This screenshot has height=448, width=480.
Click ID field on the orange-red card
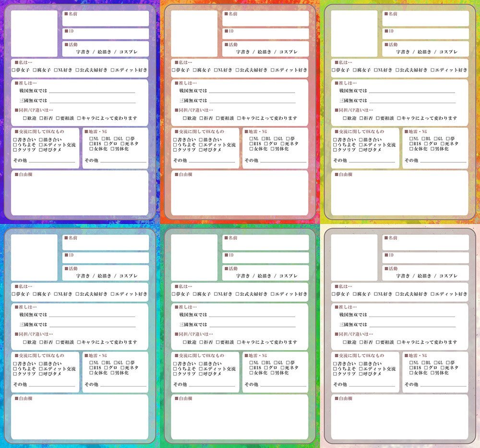(x=265, y=34)
